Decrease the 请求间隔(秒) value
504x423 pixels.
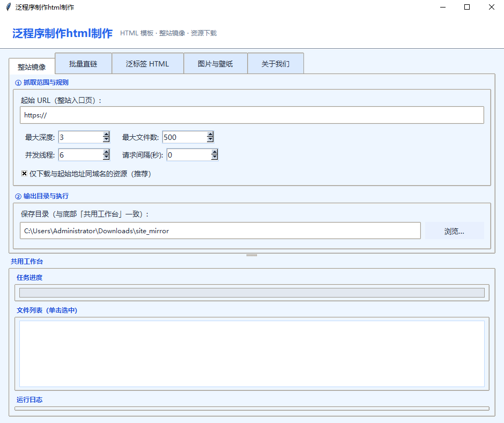pos(214,158)
